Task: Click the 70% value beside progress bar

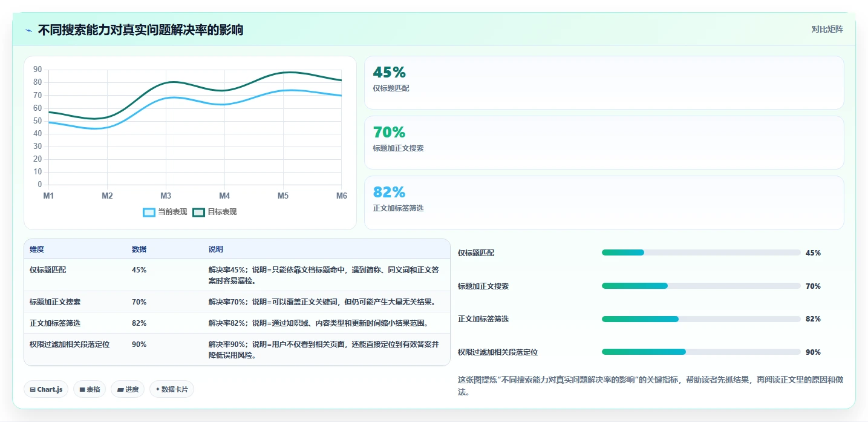Action: 813,286
